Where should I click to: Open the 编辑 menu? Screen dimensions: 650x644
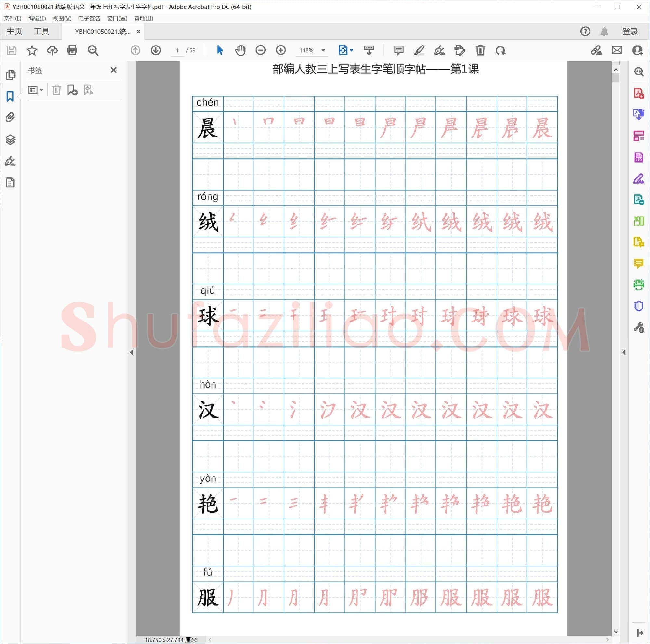point(37,18)
